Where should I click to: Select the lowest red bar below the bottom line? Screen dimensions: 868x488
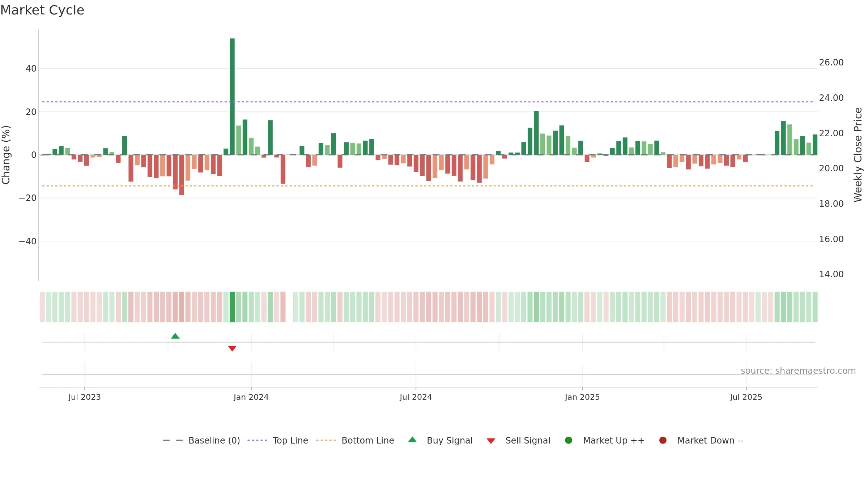tap(182, 175)
